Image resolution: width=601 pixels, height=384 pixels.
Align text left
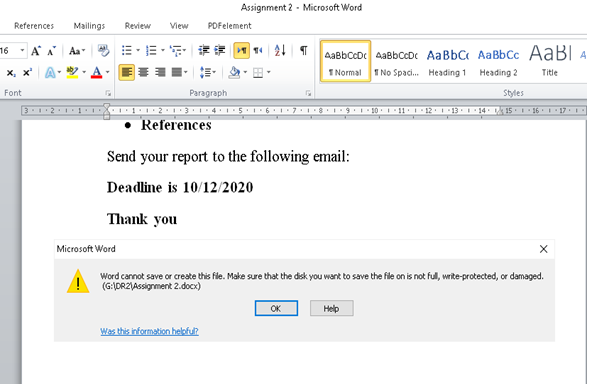[x=126, y=72]
